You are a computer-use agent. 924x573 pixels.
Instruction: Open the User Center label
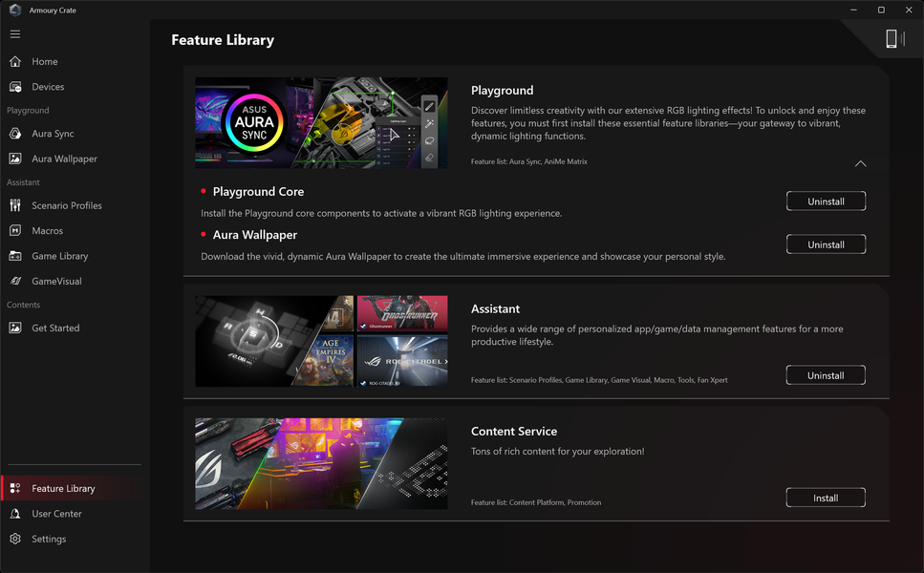pyautogui.click(x=56, y=514)
